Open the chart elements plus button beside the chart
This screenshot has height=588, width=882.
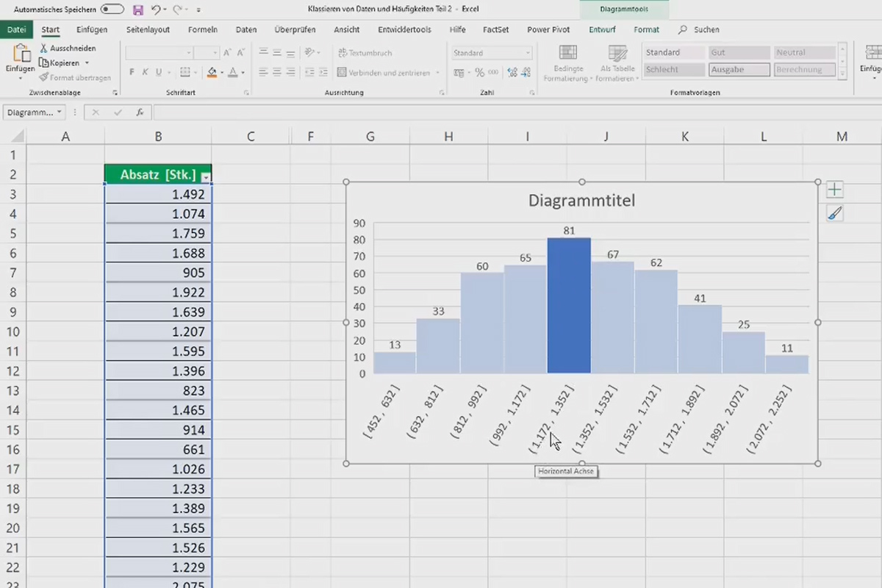pyautogui.click(x=834, y=189)
